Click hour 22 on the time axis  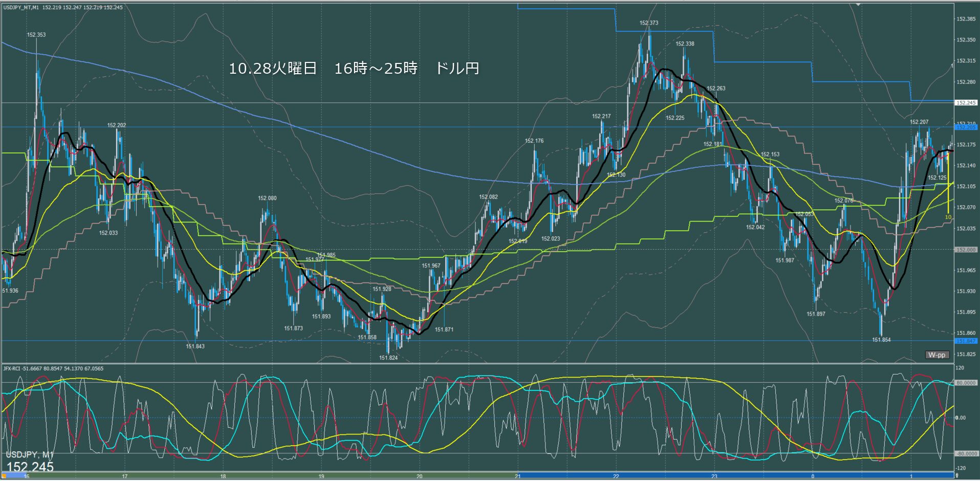pyautogui.click(x=616, y=476)
